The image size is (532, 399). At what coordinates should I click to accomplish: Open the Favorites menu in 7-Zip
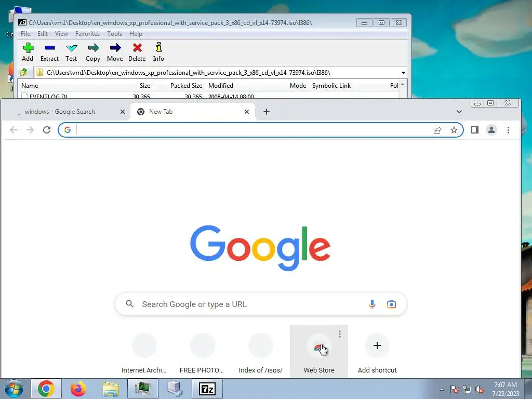tap(87, 34)
